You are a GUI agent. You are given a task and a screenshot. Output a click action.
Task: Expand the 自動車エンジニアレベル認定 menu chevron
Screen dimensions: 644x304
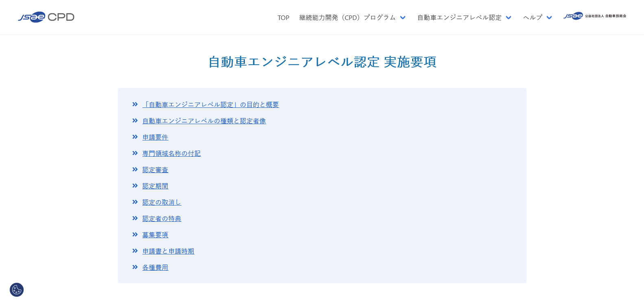point(508,17)
